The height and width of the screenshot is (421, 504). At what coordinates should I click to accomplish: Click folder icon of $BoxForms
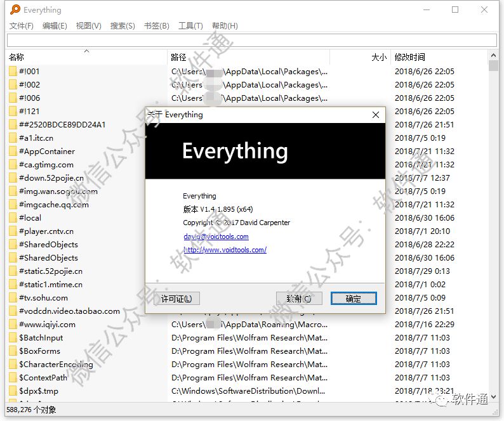[x=13, y=351]
